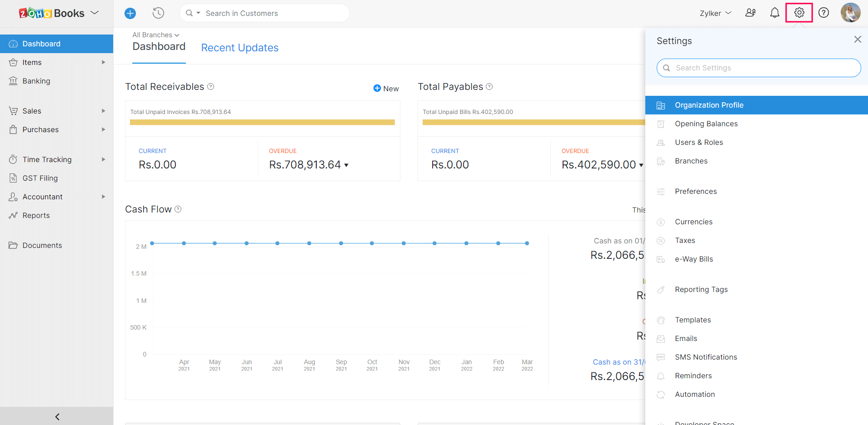
Task: Select Users & Roles in Settings
Action: click(698, 142)
